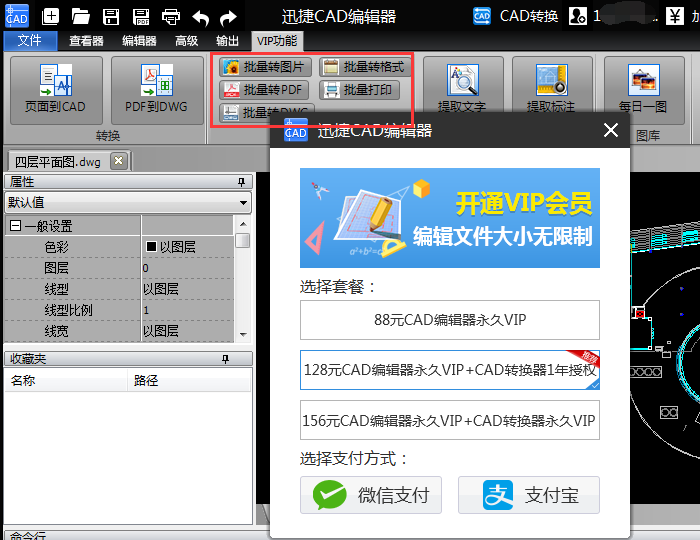Open a file with the folder icon
700x540 pixels.
[x=81, y=17]
